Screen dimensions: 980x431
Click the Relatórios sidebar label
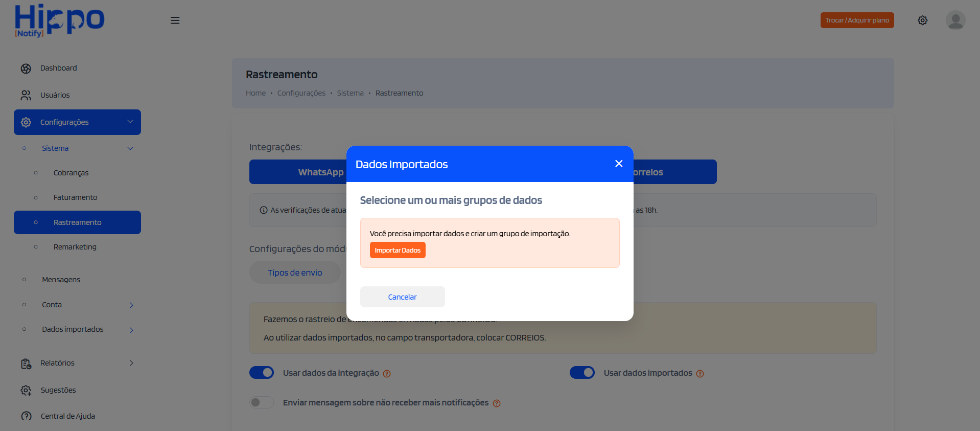[x=57, y=363]
